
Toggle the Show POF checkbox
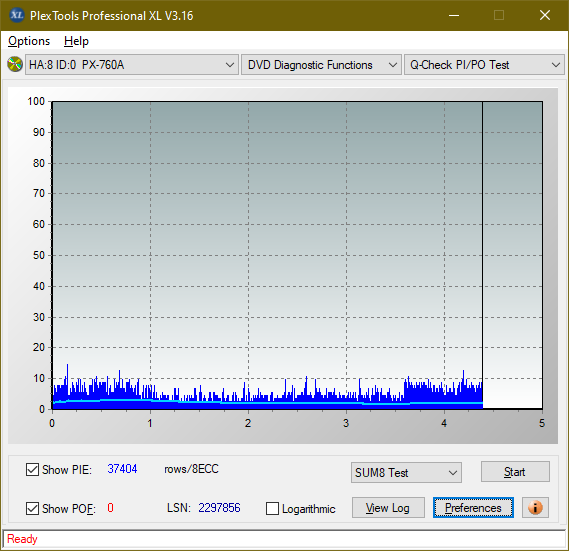click(x=32, y=508)
